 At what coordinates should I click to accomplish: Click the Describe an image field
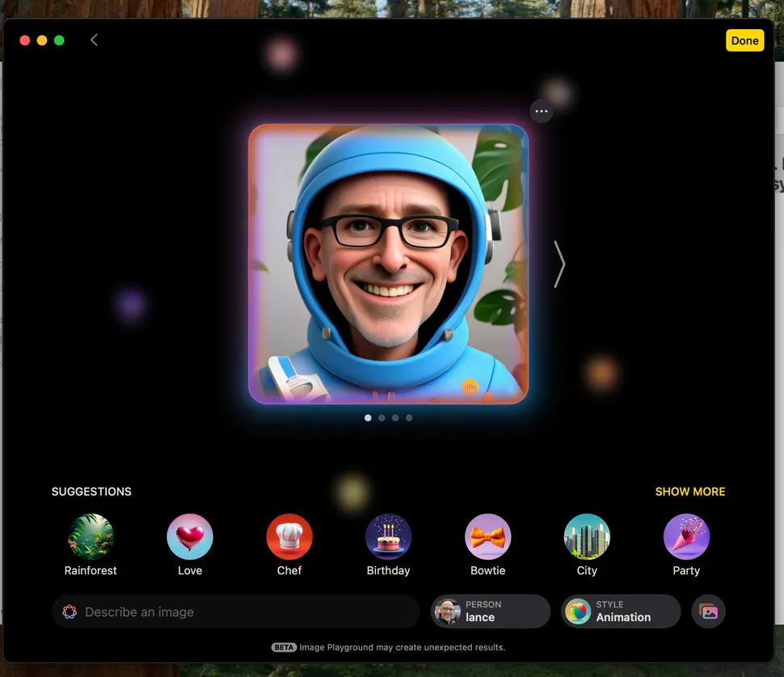point(236,612)
